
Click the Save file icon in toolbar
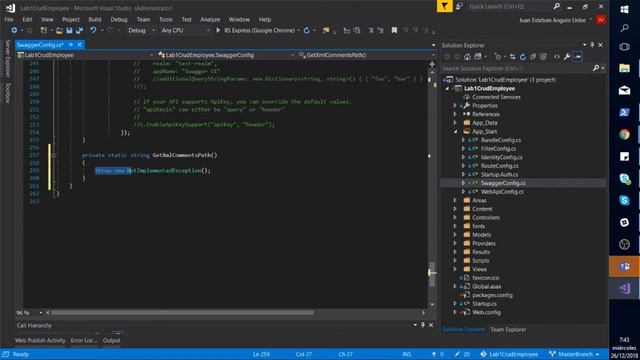coord(69,30)
